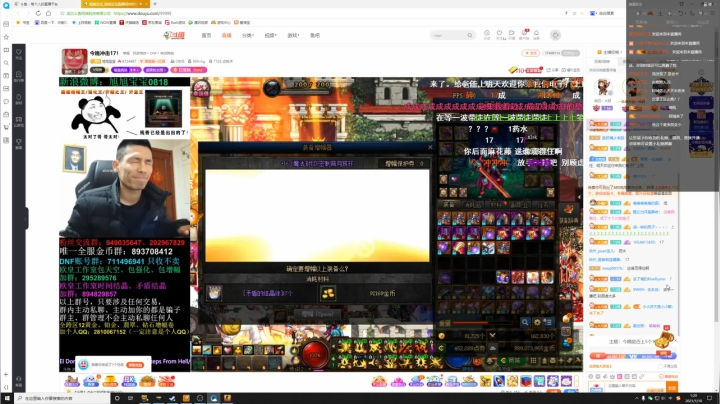Viewport: 720px width, 404px height.
Task: Click task reward button in bottom-left popup
Action: (135, 365)
